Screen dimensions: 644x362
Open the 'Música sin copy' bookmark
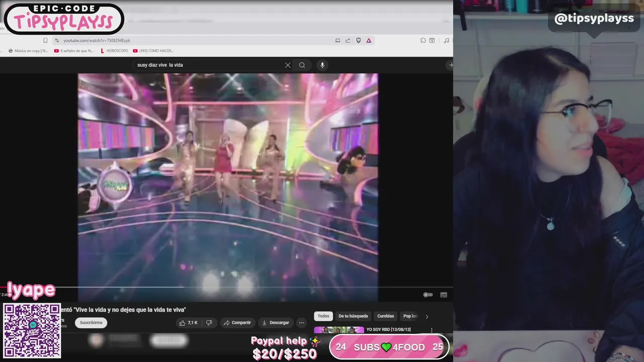coord(28,51)
